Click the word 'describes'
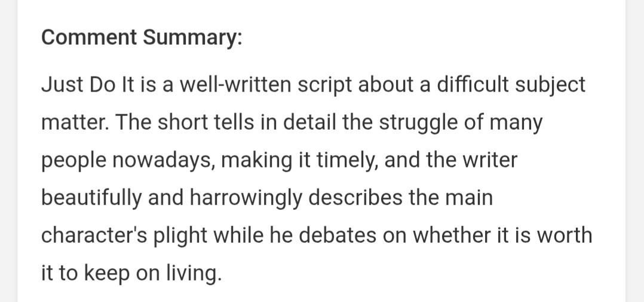This screenshot has width=644, height=302. (355, 197)
